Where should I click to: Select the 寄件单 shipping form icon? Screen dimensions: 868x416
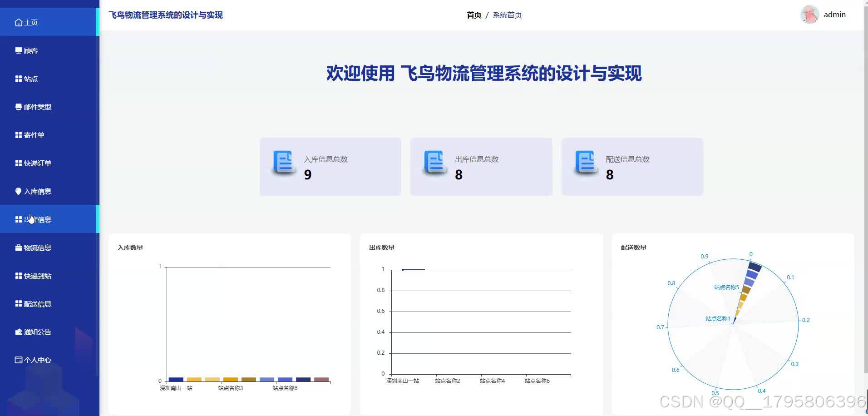point(17,134)
